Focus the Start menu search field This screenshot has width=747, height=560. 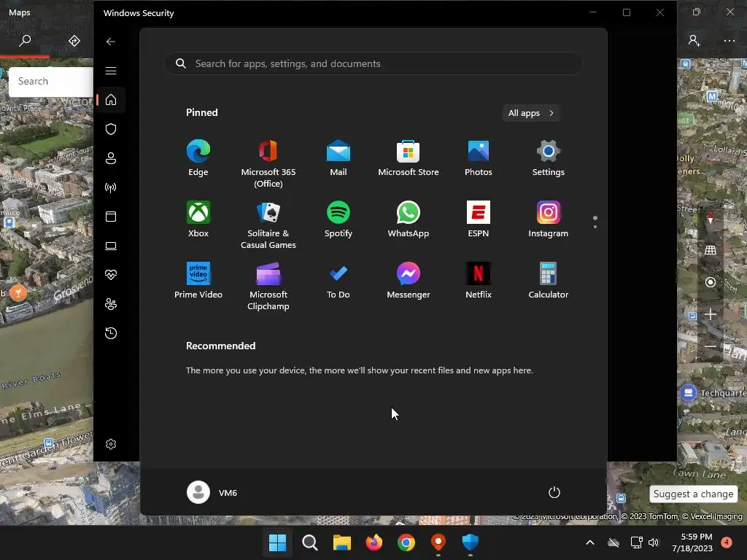(x=373, y=63)
